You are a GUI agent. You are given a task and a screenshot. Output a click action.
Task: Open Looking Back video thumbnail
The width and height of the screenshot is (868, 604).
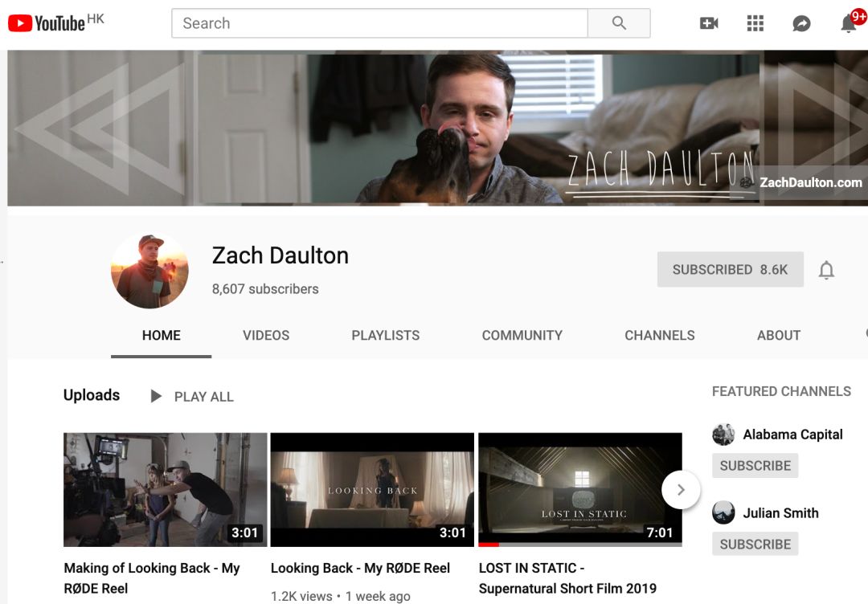coord(372,489)
